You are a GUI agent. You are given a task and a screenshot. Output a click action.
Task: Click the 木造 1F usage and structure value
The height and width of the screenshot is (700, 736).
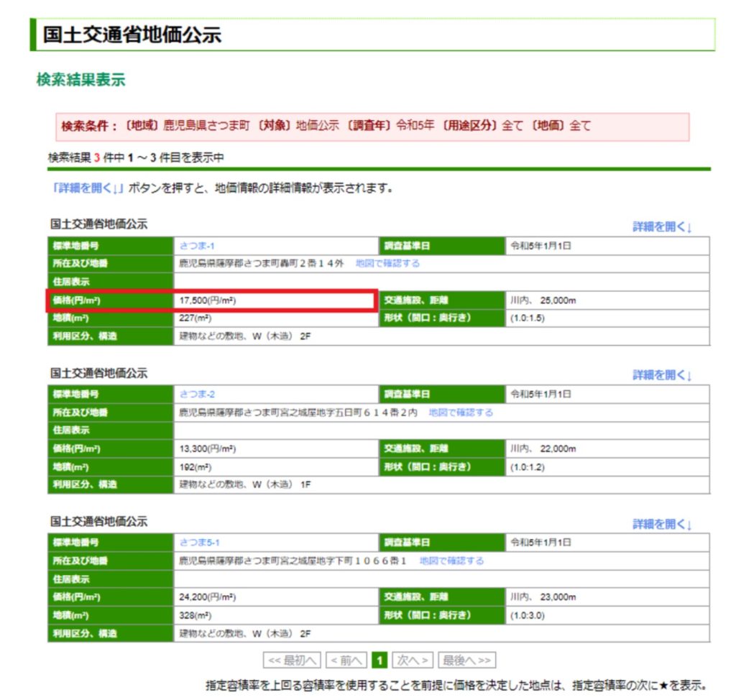coord(245,484)
